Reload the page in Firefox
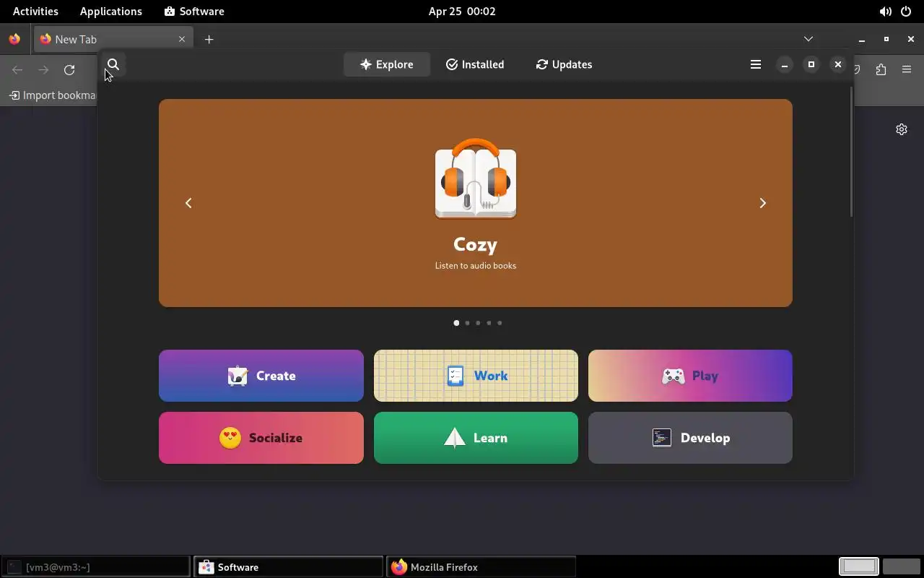The height and width of the screenshot is (578, 924). point(69,70)
